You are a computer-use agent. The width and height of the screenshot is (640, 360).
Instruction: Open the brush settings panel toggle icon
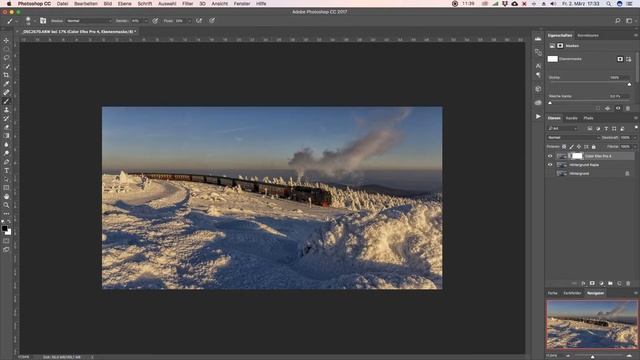click(43, 21)
